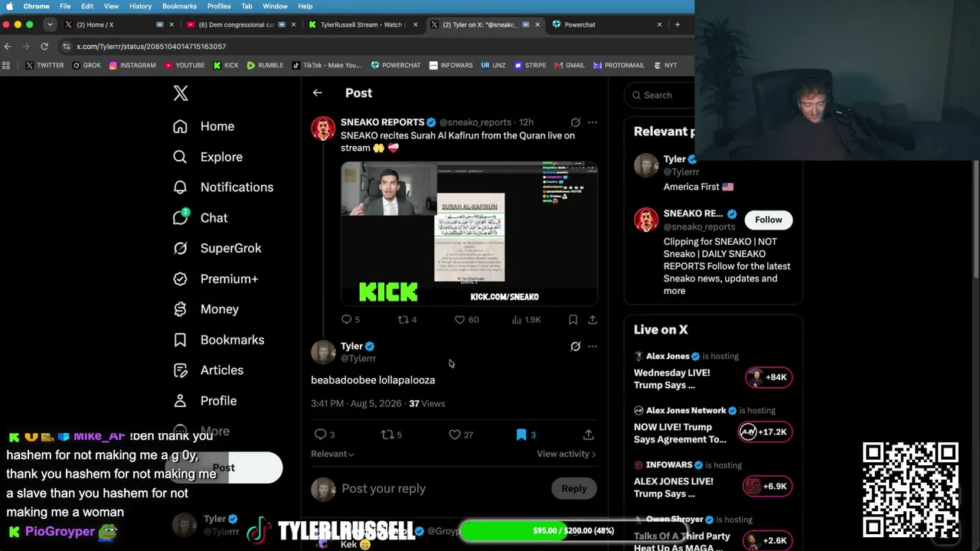This screenshot has width=980, height=551.
Task: Close the Powerchat tab
Action: click(x=659, y=24)
